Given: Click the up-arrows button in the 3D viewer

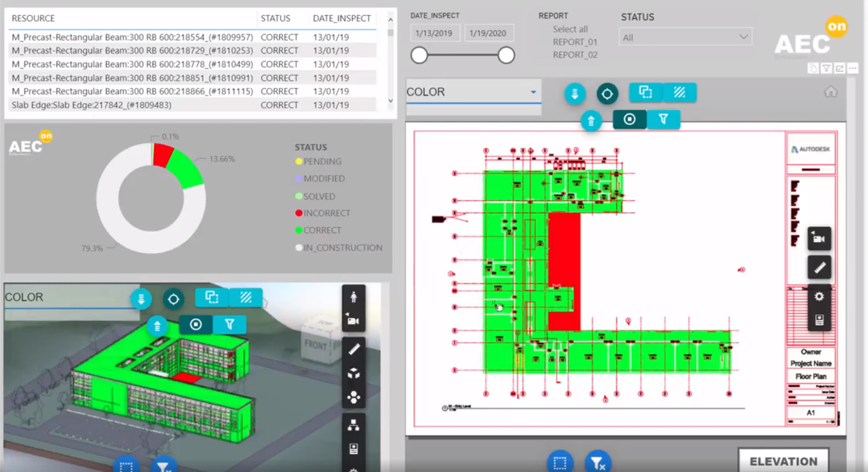Looking at the screenshot, I should 157,325.
